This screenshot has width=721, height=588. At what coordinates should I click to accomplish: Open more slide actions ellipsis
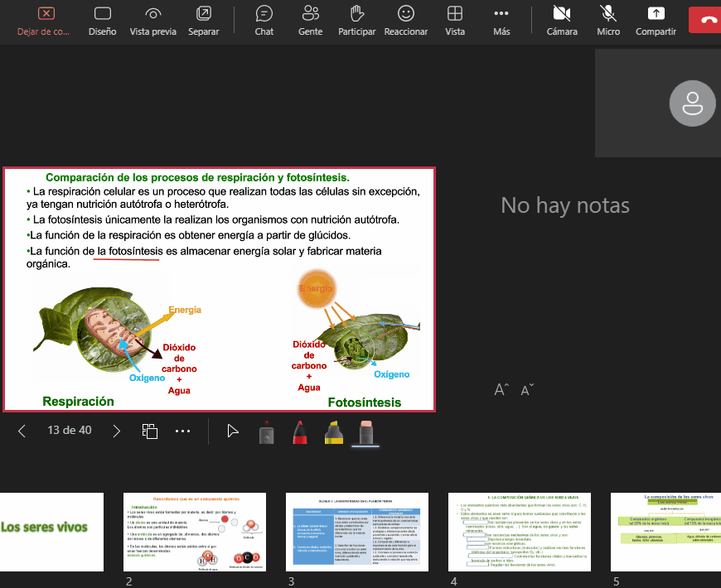pos(182,431)
